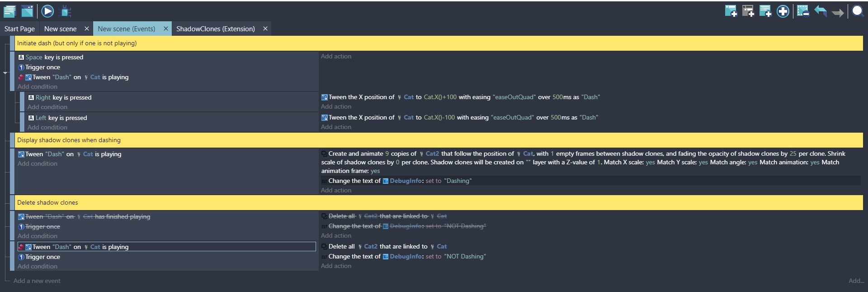Launch the game preview play button

[x=47, y=11]
